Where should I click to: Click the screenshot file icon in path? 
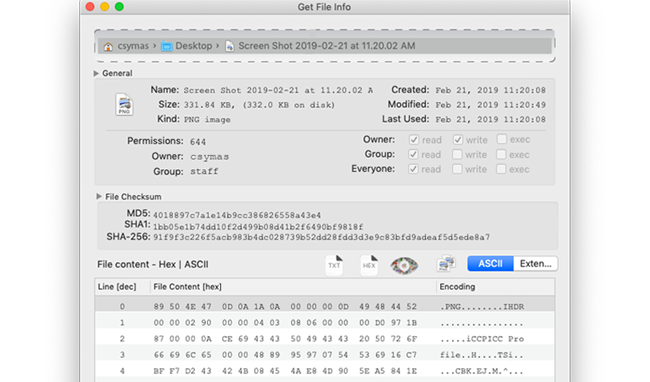pos(229,46)
